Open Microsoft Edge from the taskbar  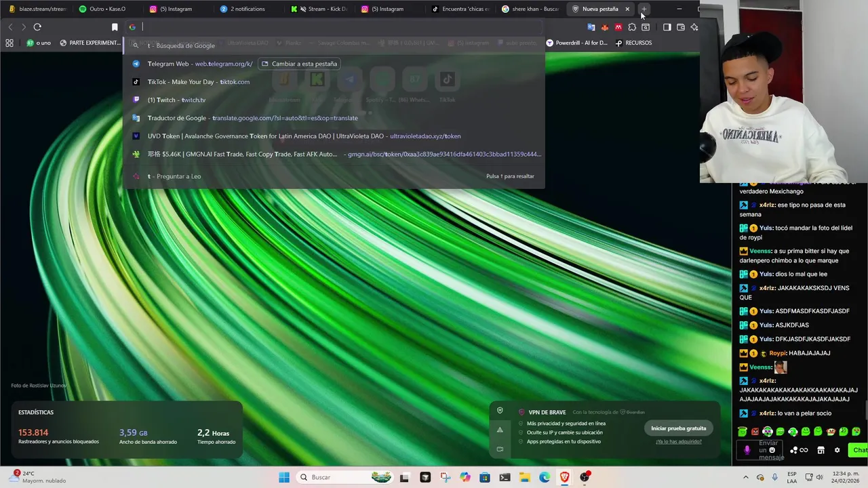point(545,477)
